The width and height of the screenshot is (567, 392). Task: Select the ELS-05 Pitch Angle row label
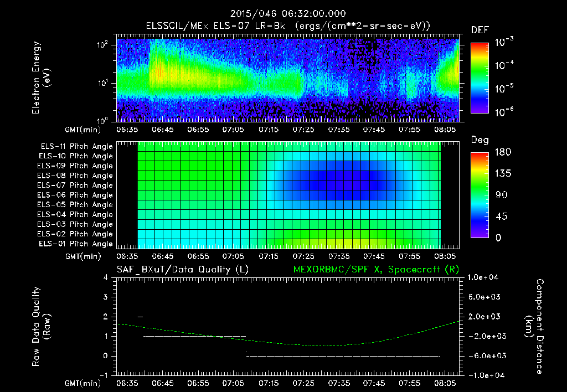pyautogui.click(x=75, y=205)
